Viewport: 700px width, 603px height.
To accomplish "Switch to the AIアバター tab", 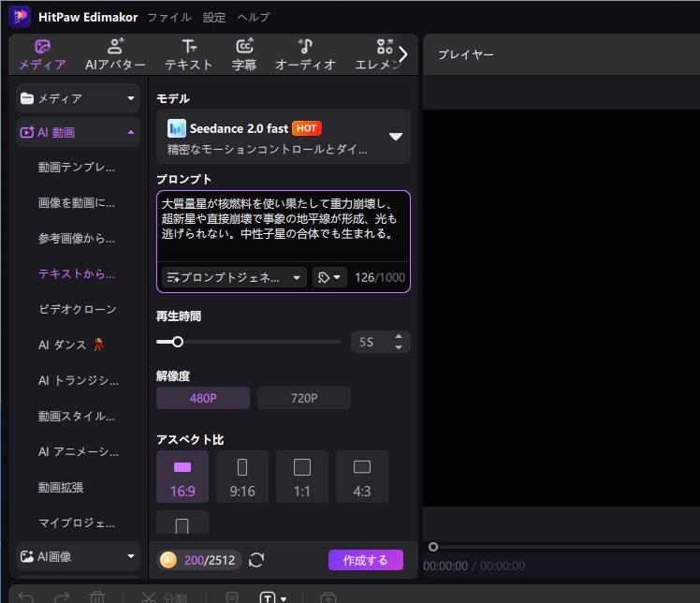I will pyautogui.click(x=115, y=54).
